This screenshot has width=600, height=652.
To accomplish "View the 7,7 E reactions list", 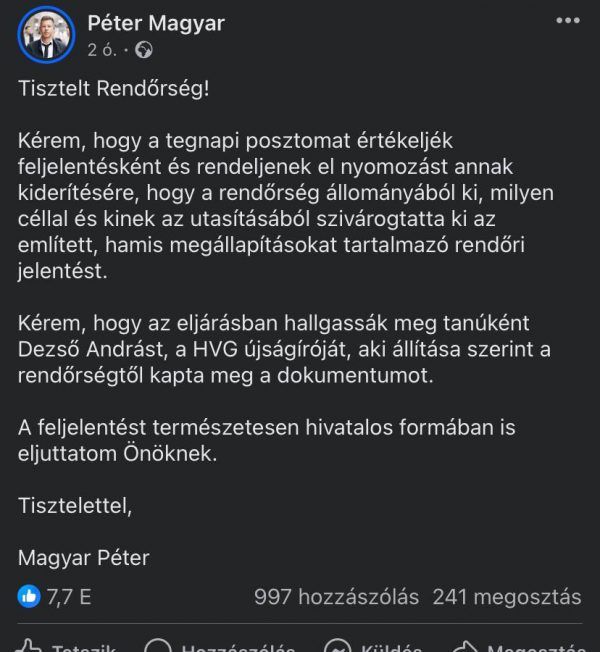I will pos(69,597).
